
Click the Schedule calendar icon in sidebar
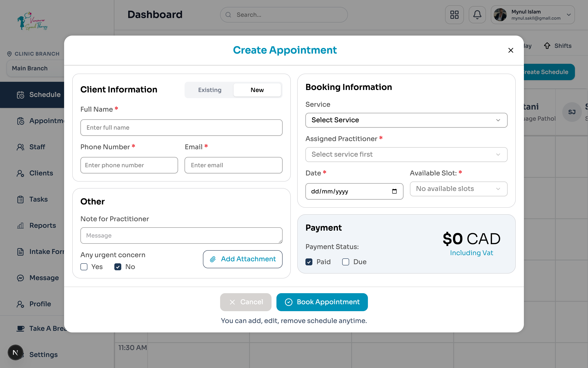[21, 95]
